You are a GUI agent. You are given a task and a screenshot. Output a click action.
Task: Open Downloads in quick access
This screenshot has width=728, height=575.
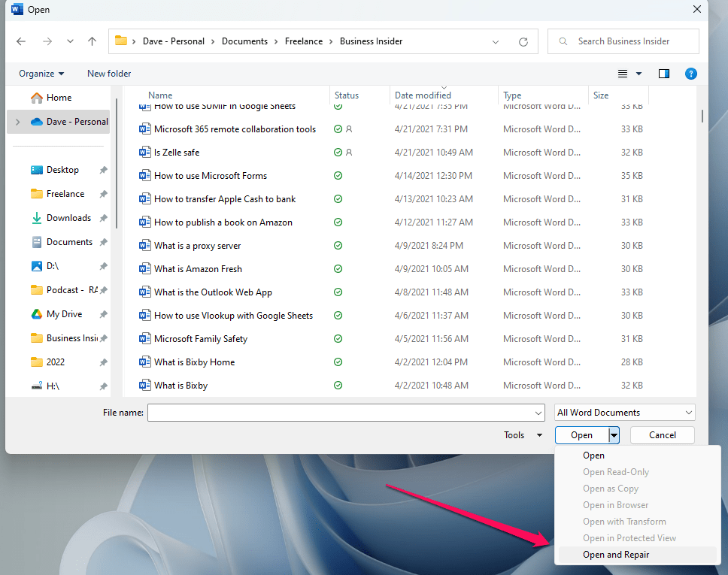point(68,218)
